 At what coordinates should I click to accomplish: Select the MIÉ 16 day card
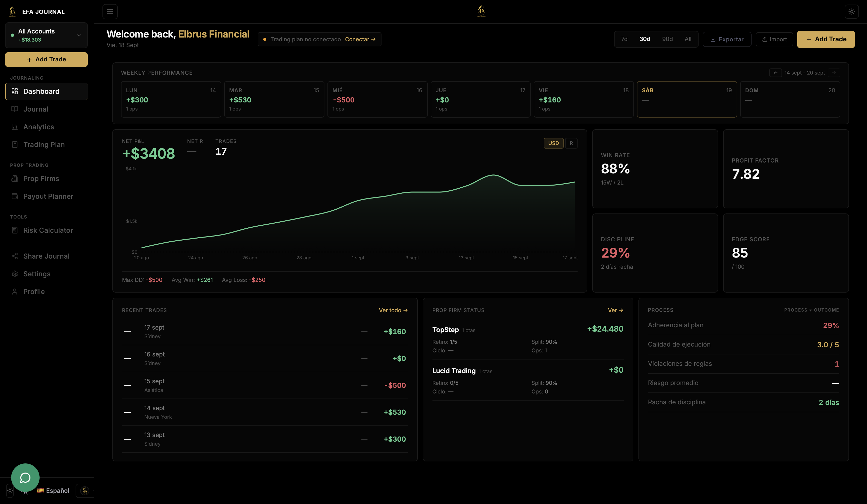point(377,99)
